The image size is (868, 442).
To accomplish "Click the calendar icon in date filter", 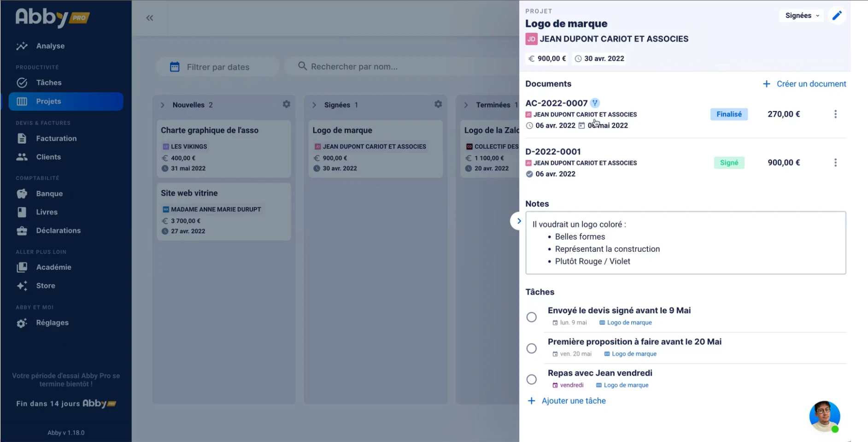I will click(x=175, y=67).
